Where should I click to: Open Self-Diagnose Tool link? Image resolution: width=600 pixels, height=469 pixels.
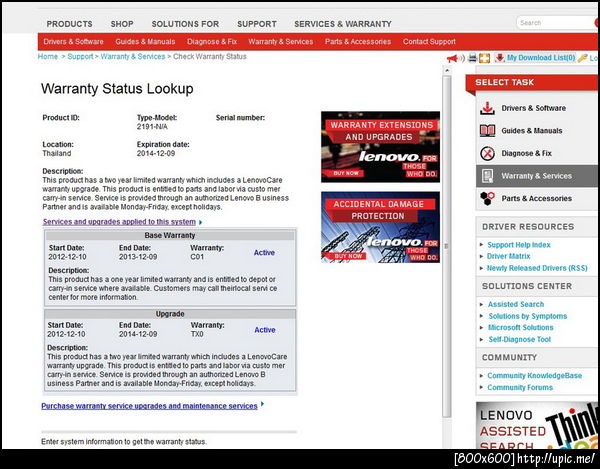[519, 340]
